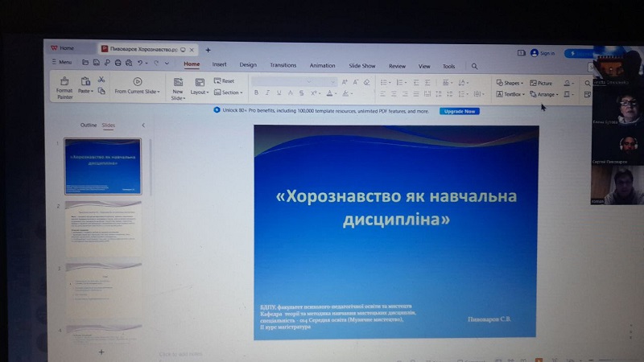This screenshot has height=362, width=644.
Task: Decrease the paragraph indent
Action: click(416, 83)
